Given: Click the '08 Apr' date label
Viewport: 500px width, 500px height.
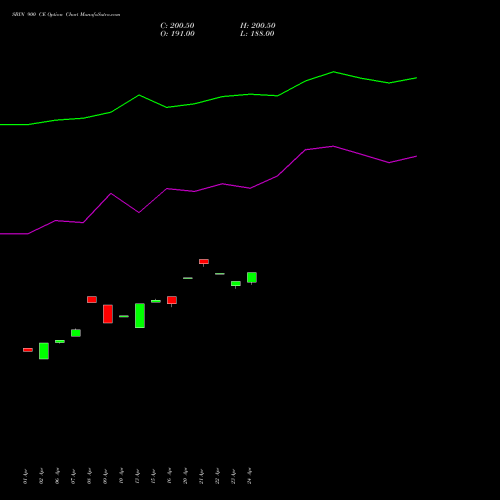Looking at the screenshot, I should (x=89, y=476).
